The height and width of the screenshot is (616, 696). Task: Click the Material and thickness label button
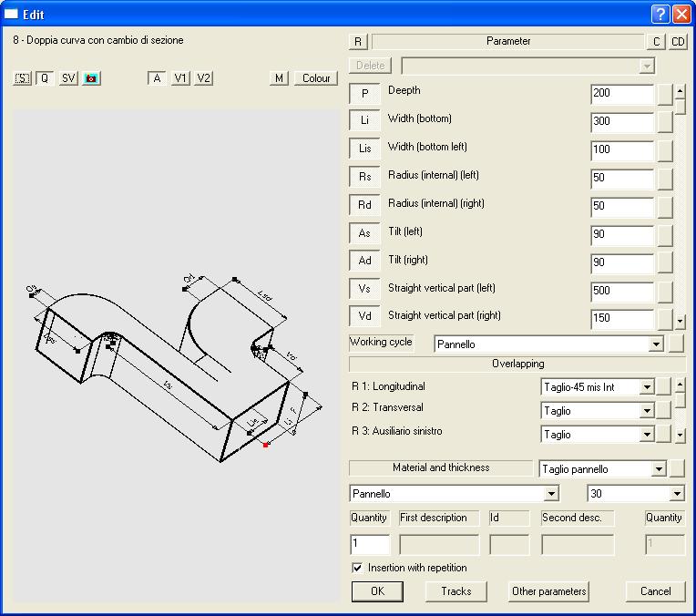[441, 468]
